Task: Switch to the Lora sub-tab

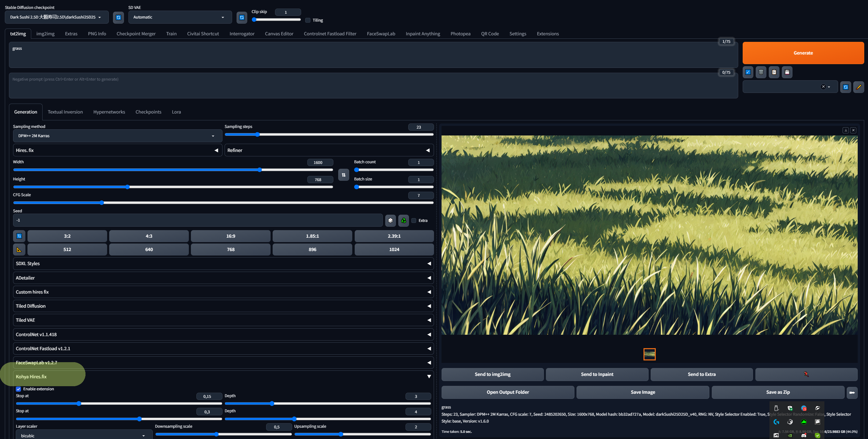Action: coord(176,112)
